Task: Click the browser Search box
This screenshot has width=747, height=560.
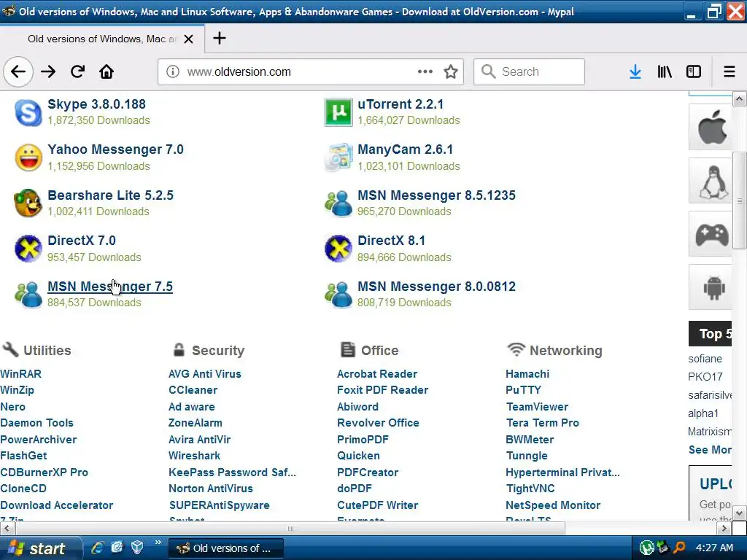Action: coord(529,71)
